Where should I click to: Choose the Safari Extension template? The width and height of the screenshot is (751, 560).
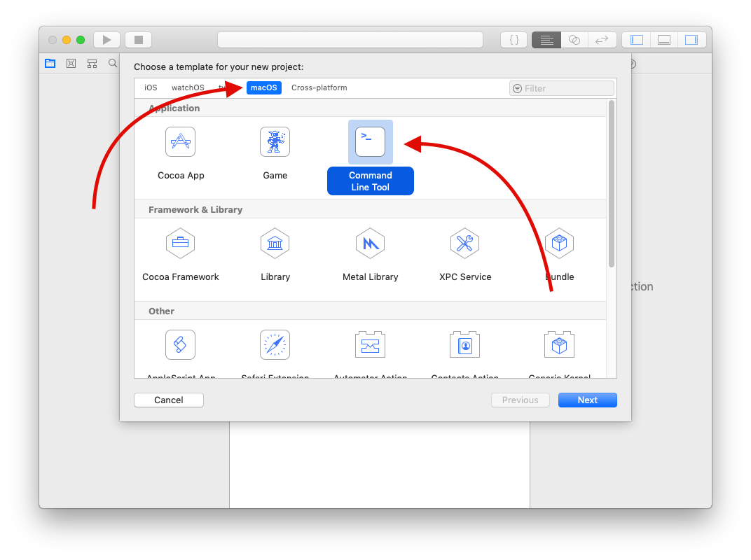coord(275,345)
